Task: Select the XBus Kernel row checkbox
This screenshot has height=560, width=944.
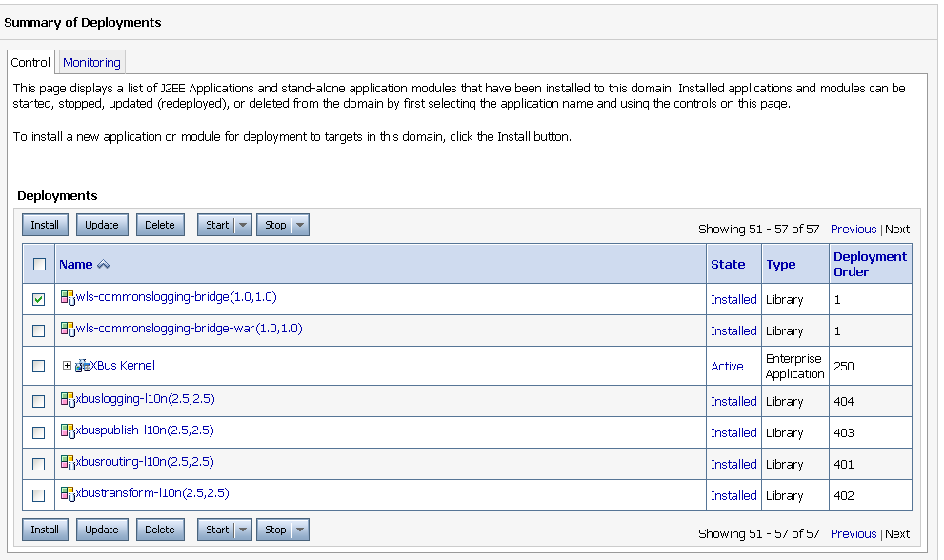Action: [x=38, y=366]
